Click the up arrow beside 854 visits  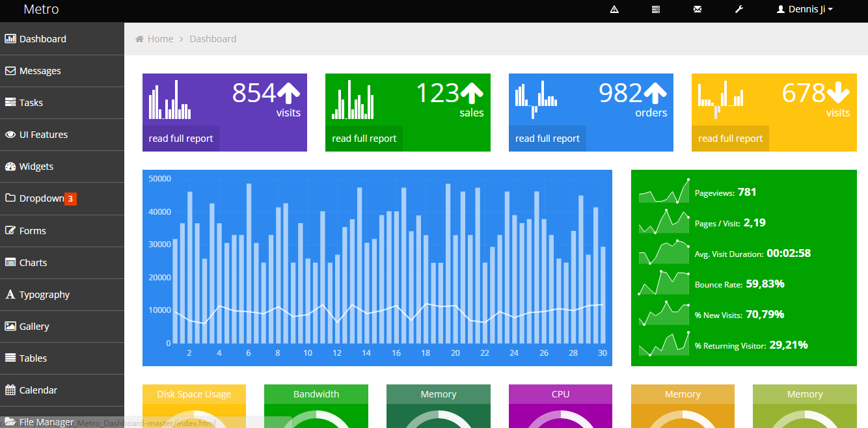tap(288, 93)
